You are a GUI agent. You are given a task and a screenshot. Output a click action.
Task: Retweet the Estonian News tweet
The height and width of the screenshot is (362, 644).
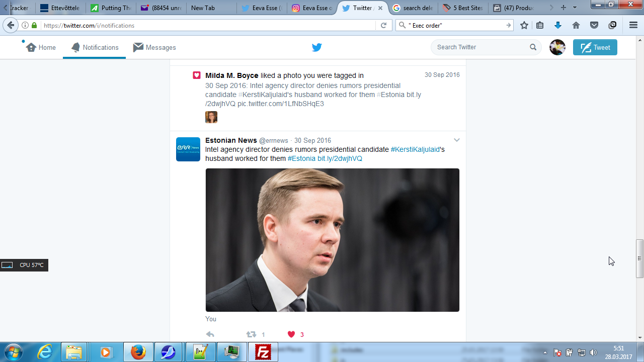click(x=251, y=334)
